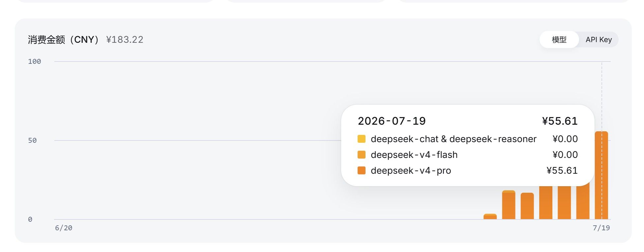Click the 7/19 x-axis date label
Viewport: 644px width, 252px height.
click(601, 228)
